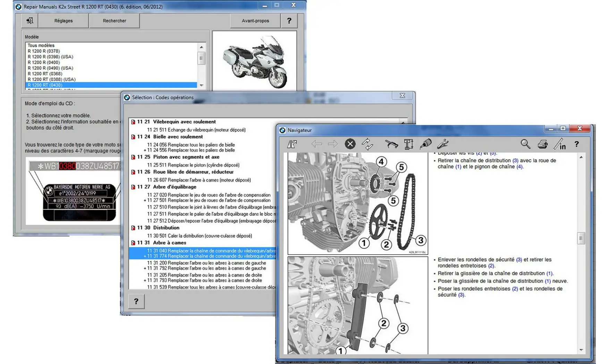Click the exit door icon in Repair Manuals window

30,21
